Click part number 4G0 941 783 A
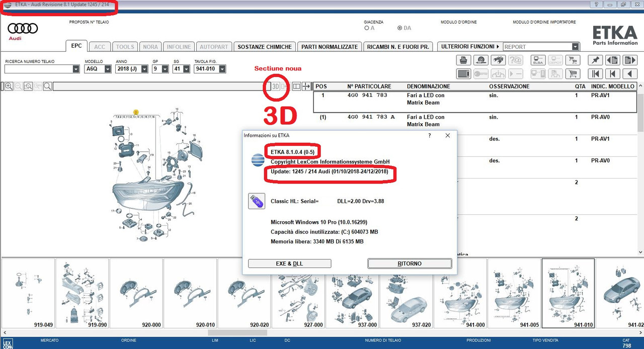Screen dimensions: 644x349 [371, 117]
